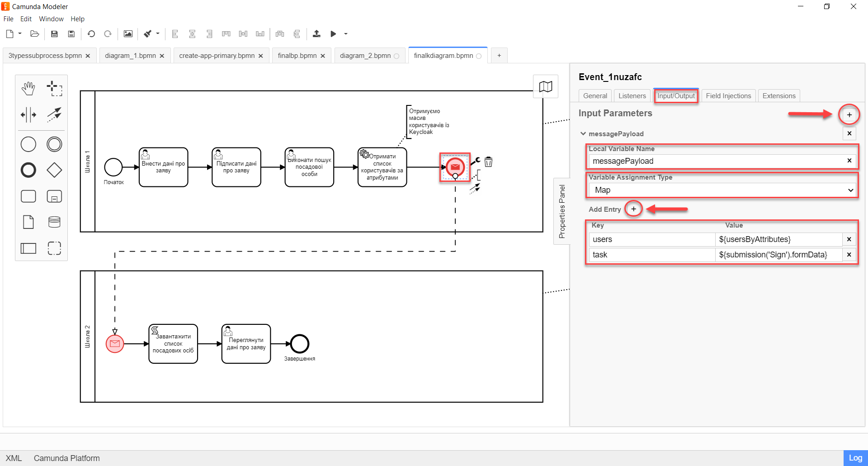
Task: Switch to 3typessubprocess.bpmn tab
Action: click(x=45, y=56)
